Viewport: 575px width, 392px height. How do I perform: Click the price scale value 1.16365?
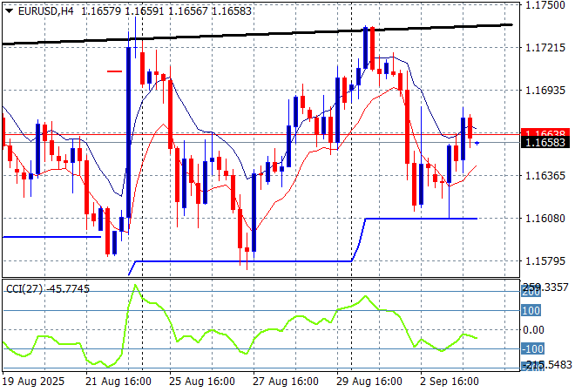point(545,175)
